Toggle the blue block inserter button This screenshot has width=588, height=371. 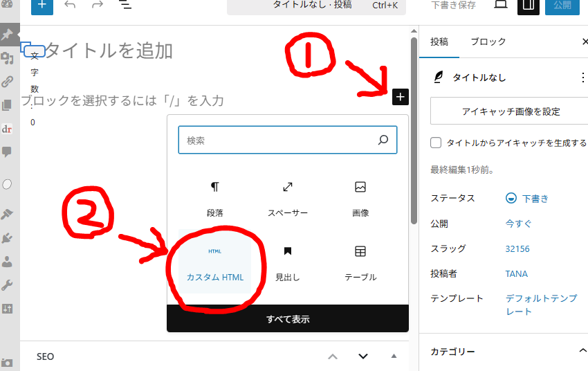(42, 6)
